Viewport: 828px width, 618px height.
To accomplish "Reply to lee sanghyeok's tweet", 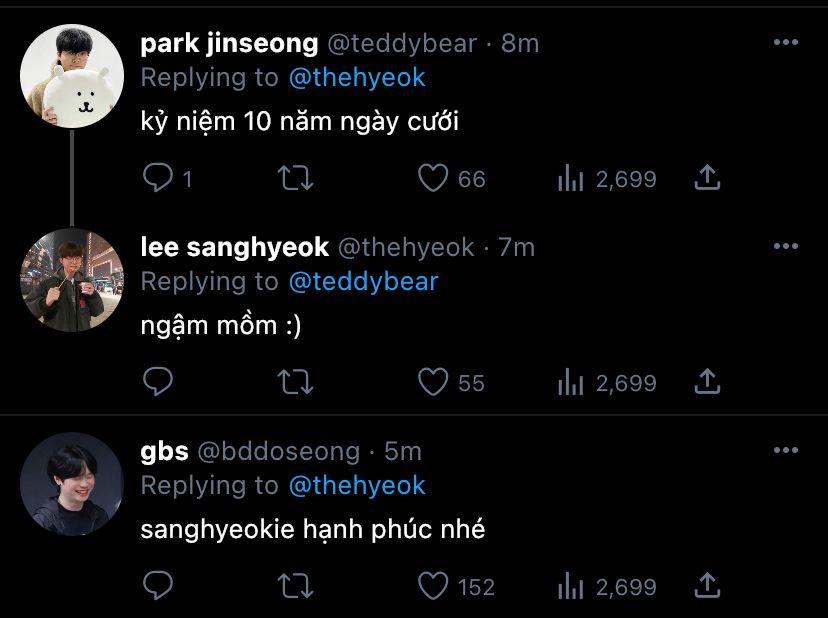I will (157, 381).
